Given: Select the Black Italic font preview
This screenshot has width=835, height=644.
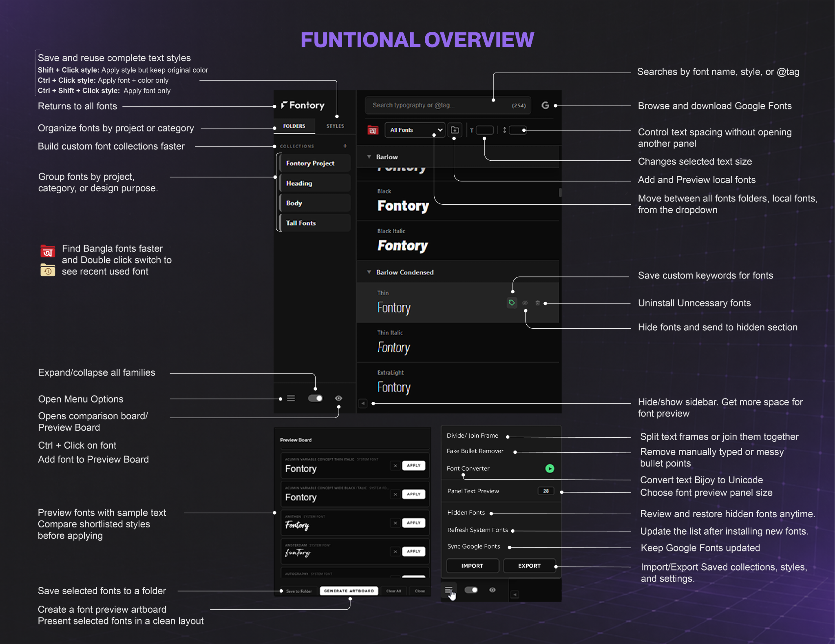Looking at the screenshot, I should 457,241.
